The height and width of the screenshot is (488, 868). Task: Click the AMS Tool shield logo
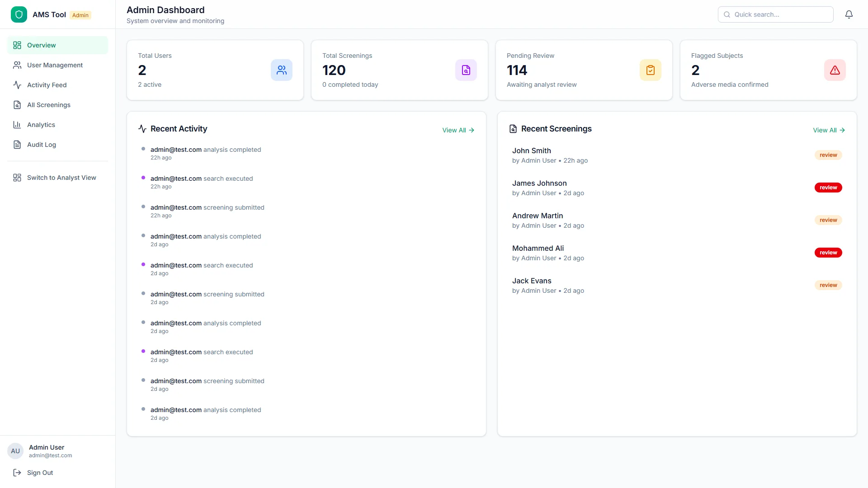click(19, 14)
